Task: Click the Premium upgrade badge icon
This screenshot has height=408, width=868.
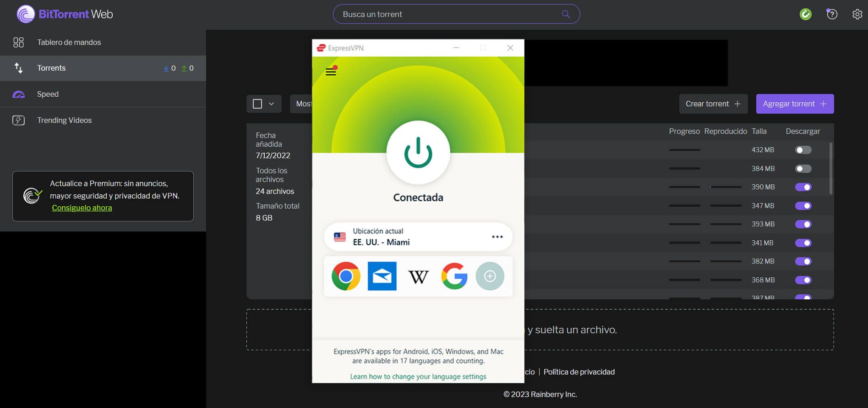Action: click(32, 196)
